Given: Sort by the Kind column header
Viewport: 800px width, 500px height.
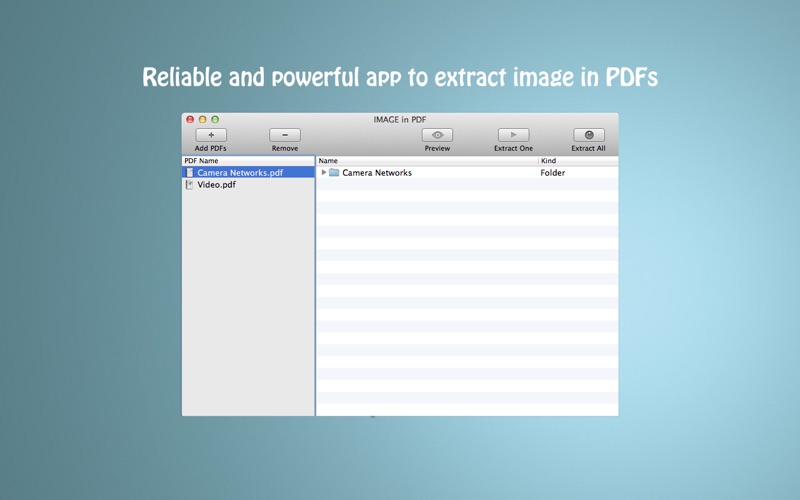Looking at the screenshot, I should coord(579,160).
